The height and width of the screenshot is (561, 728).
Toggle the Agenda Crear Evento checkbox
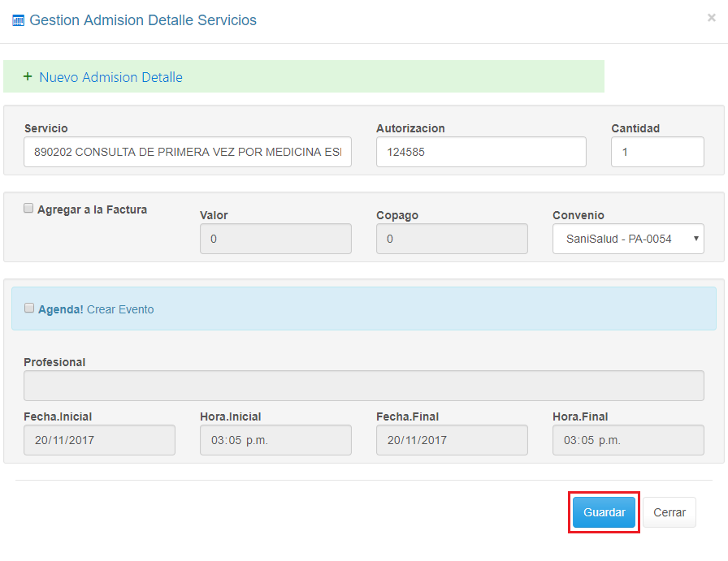coord(29,309)
